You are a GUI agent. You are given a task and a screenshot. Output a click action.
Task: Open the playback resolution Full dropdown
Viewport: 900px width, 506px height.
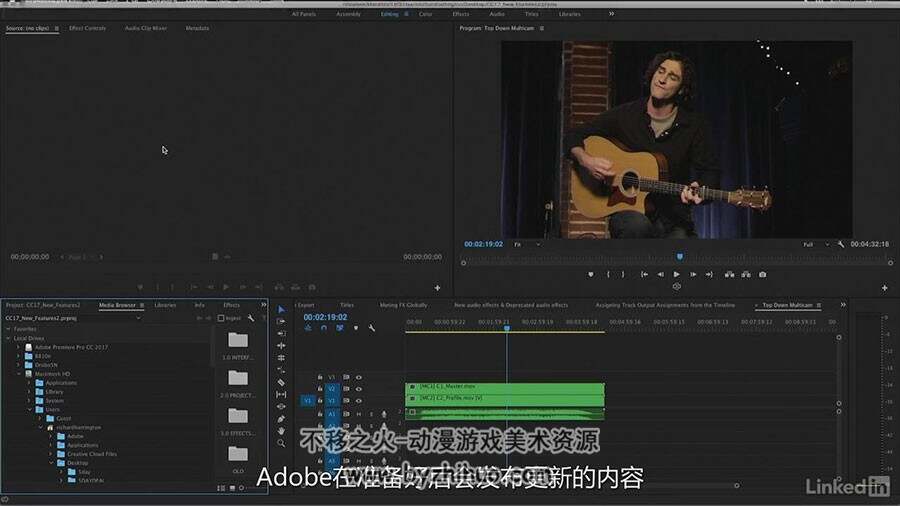(817, 244)
